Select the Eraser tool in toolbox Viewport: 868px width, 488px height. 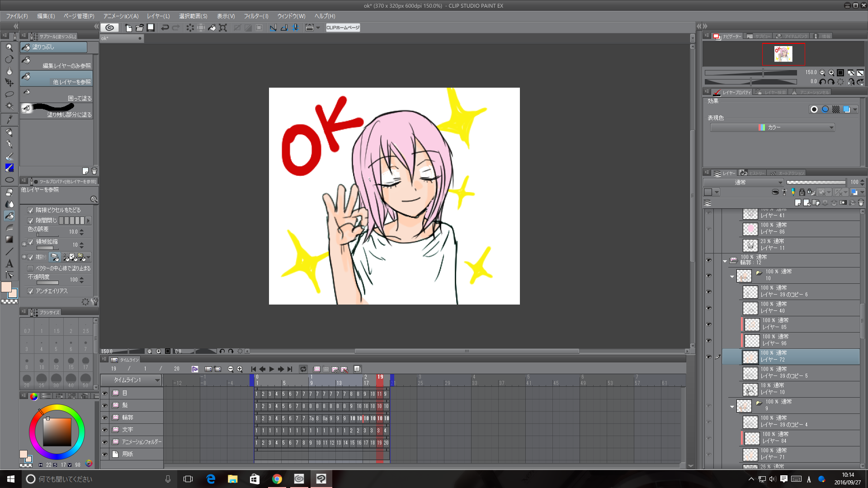click(x=9, y=192)
